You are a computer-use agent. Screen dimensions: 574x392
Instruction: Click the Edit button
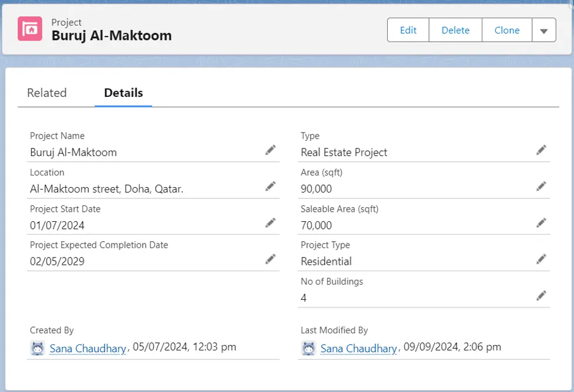coord(408,31)
